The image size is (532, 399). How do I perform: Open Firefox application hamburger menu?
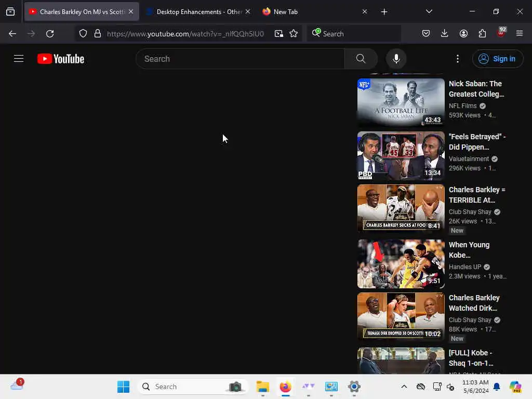[x=520, y=33]
